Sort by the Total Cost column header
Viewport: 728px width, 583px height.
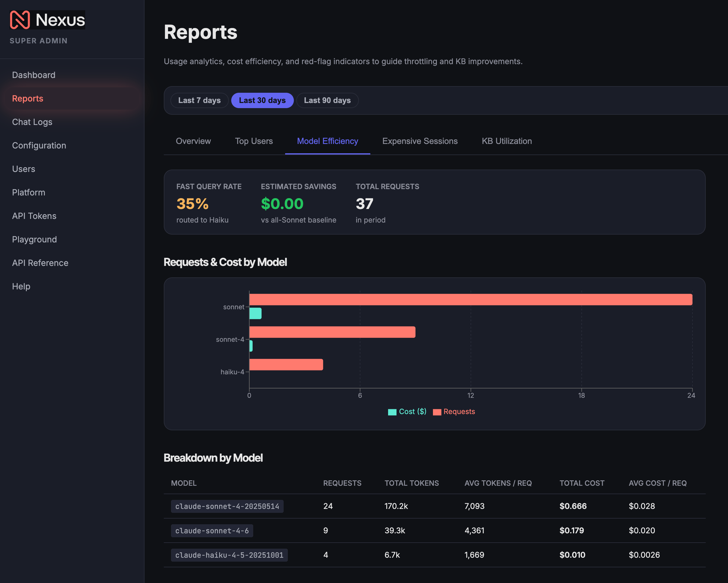tap(582, 483)
